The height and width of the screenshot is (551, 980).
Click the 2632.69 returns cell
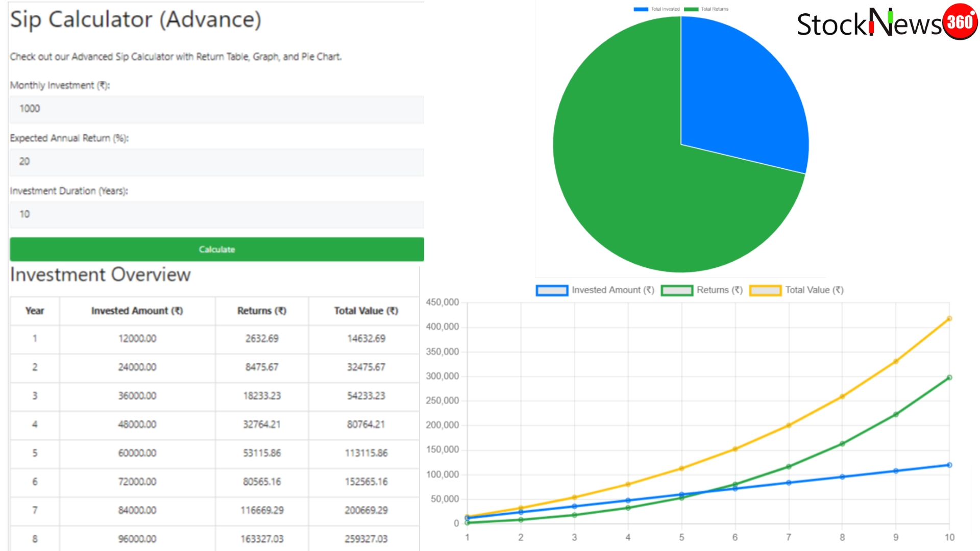tap(262, 339)
